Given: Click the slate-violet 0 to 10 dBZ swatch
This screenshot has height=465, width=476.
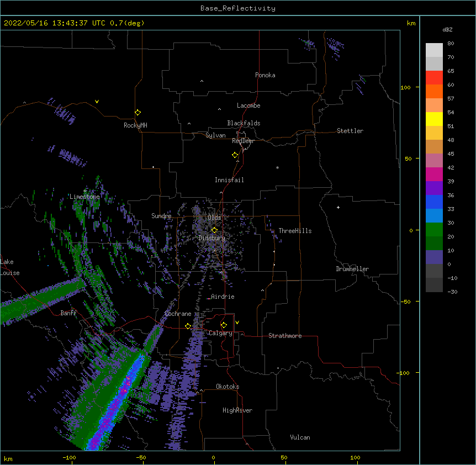Looking at the screenshot, I should (434, 257).
